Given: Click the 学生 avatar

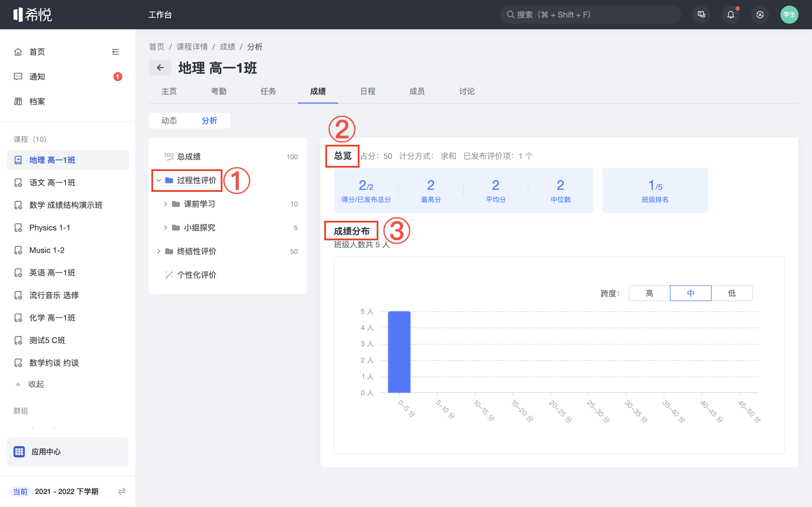Looking at the screenshot, I should 789,15.
